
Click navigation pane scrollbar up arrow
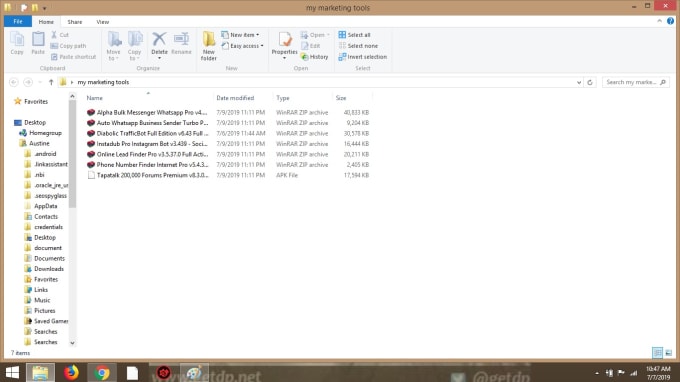(72, 96)
